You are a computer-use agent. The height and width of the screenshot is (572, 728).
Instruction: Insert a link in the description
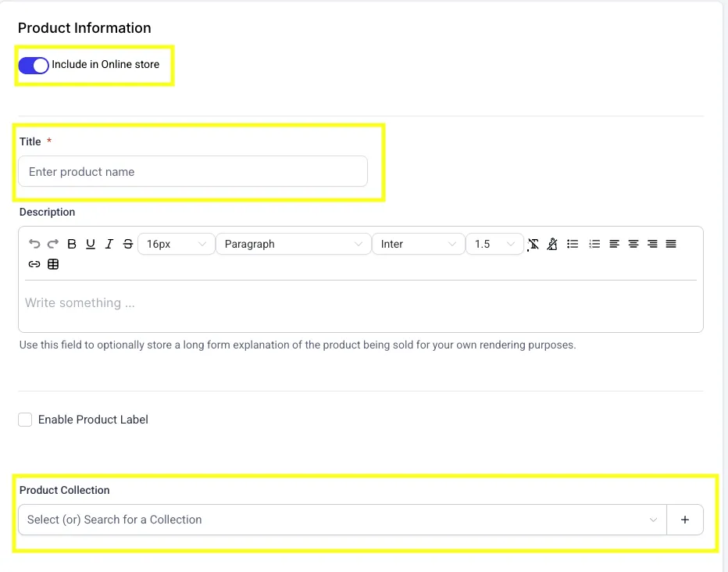tap(34, 264)
